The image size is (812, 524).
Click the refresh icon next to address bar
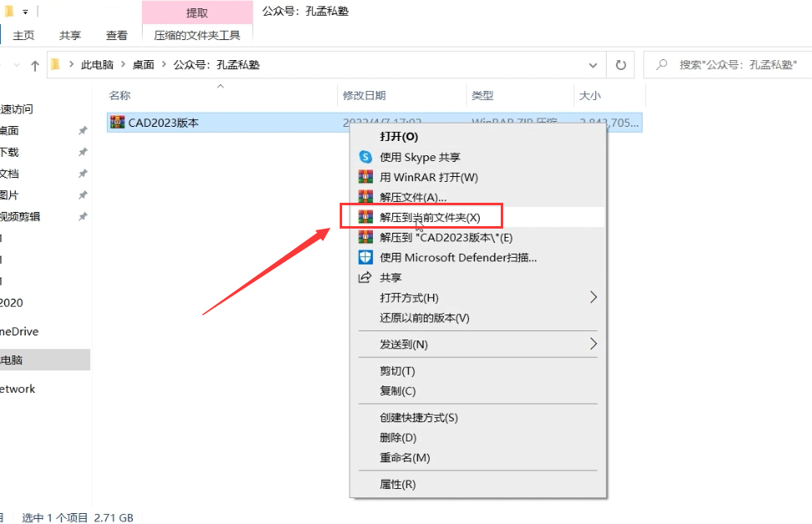(620, 65)
